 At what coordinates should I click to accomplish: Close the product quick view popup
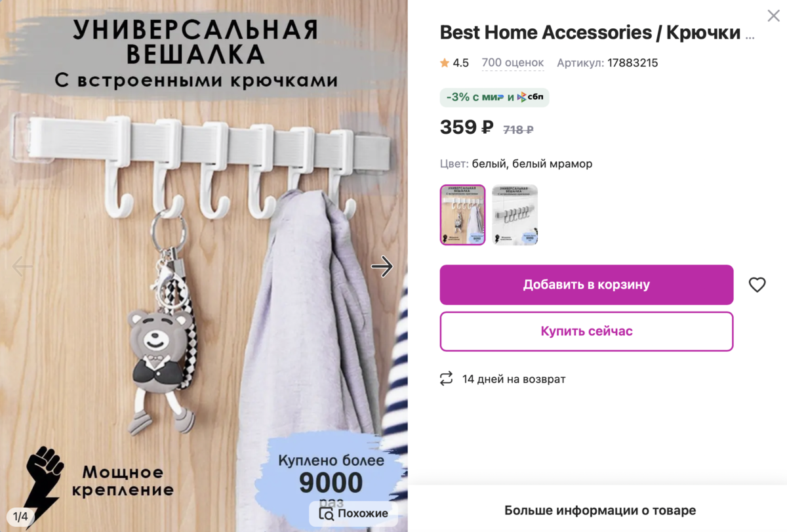(x=773, y=16)
